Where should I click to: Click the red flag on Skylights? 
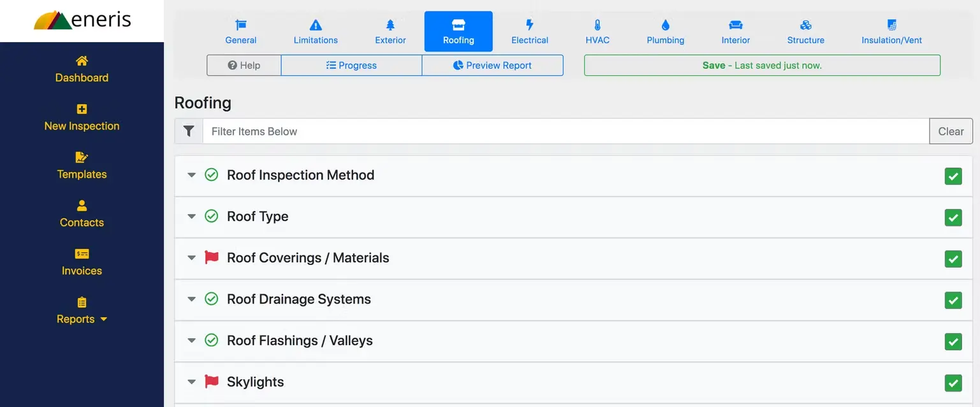pos(211,382)
